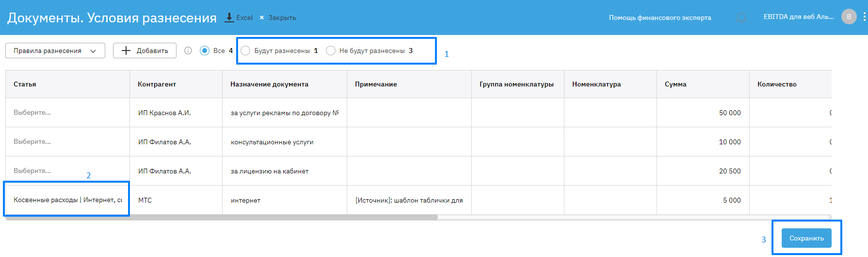This screenshot has height=257, width=868.
Task: Open Статья dropdown for консультационные услуги row
Action: coord(67,142)
